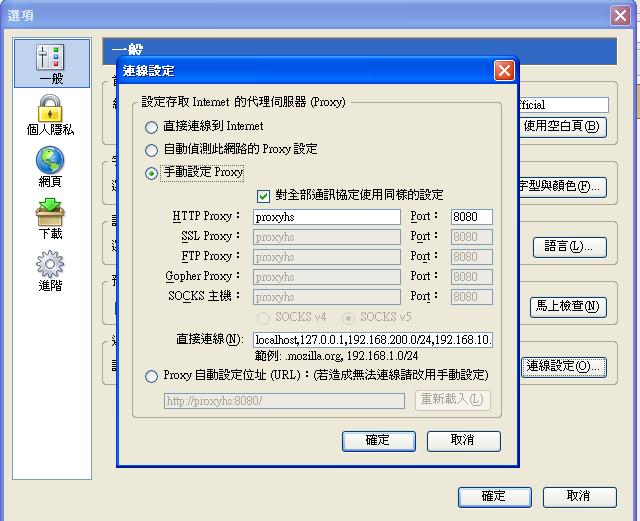Viewport: 640px width, 521px height.
Task: Click the HTTP Proxy host field
Action: pyautogui.click(x=327, y=217)
